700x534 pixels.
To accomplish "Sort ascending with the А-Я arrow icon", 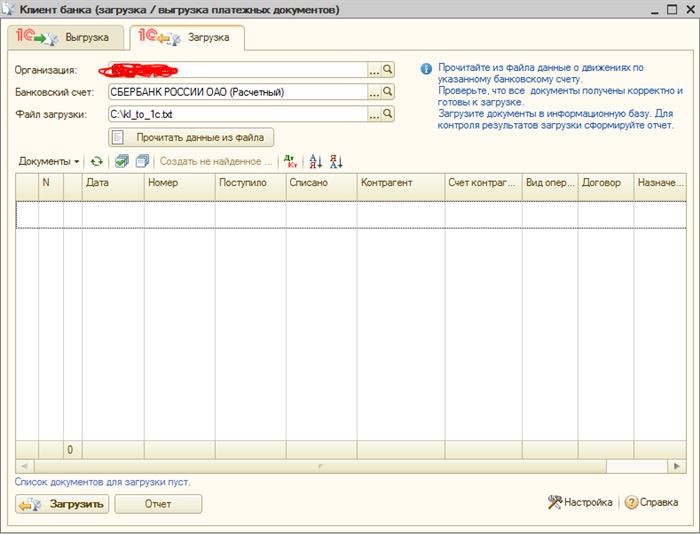I will (x=316, y=161).
